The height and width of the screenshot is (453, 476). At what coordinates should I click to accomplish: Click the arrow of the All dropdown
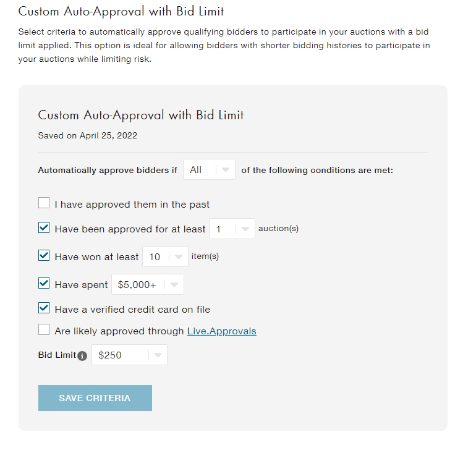click(226, 169)
